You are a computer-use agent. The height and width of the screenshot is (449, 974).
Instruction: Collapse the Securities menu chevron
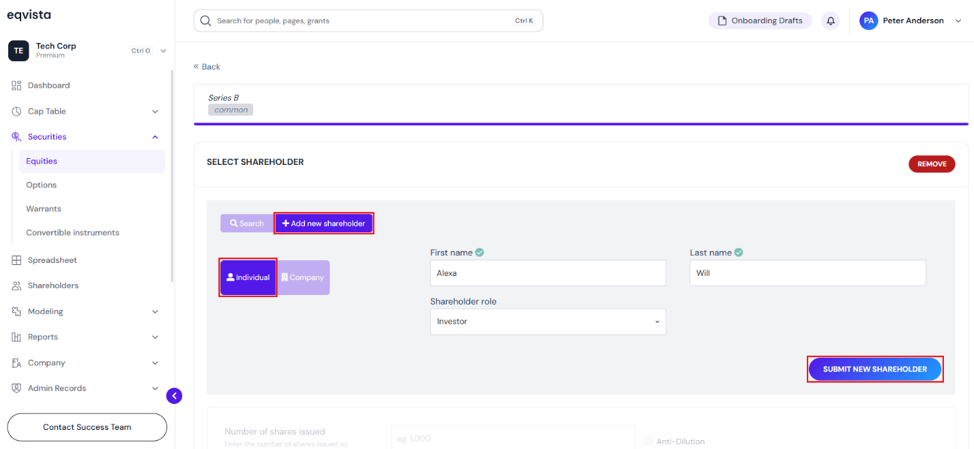coord(155,137)
